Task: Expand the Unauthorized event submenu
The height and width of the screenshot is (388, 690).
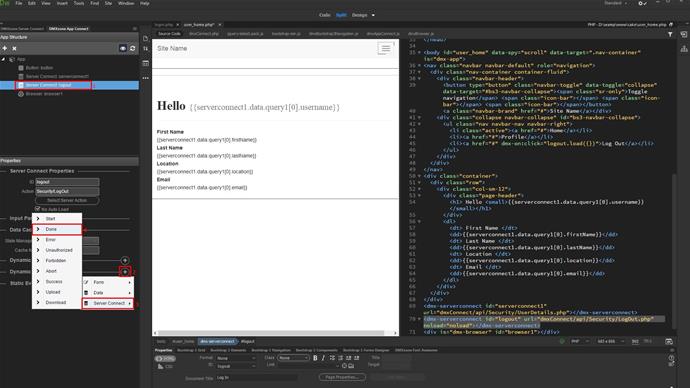Action: click(x=57, y=250)
